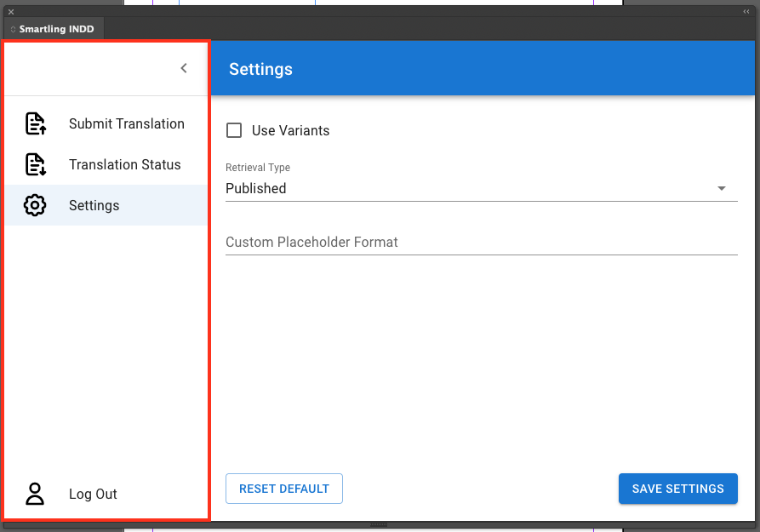Click the Translation Status document download icon
The image size is (760, 532).
pos(36,164)
